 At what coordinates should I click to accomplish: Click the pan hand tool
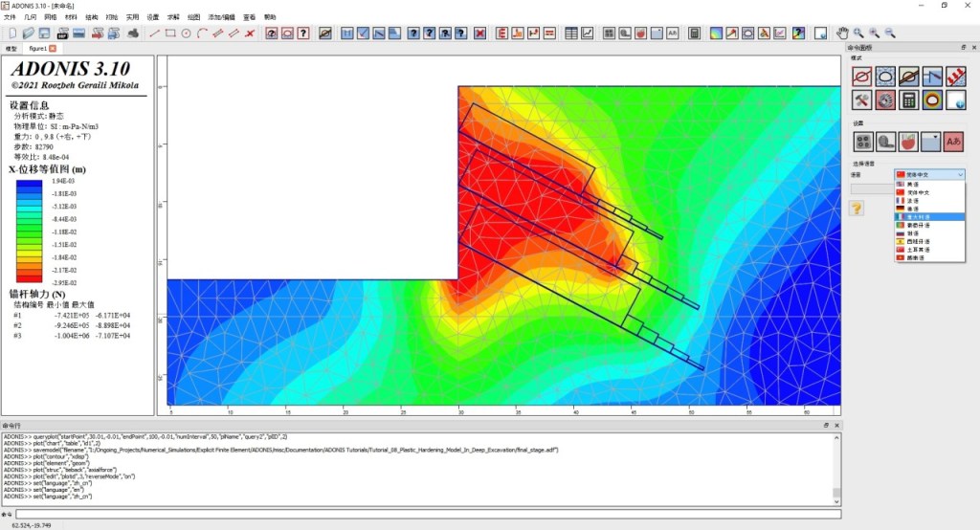(x=841, y=33)
